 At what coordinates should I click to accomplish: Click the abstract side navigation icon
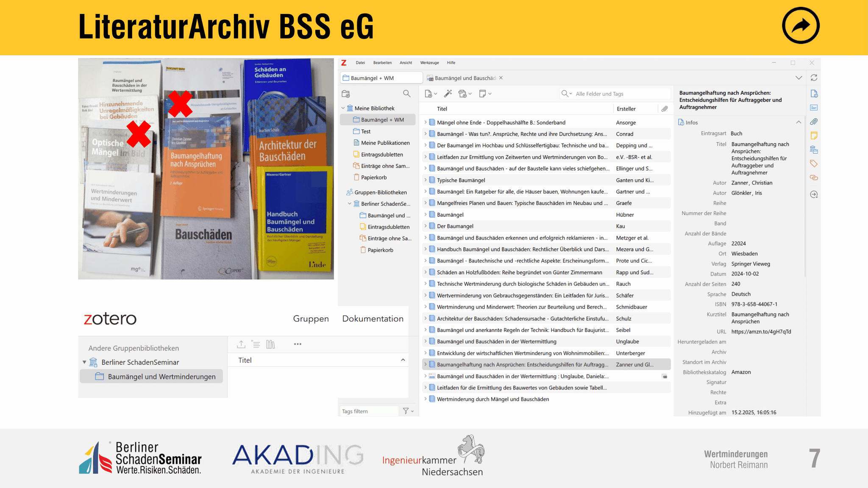pos(814,108)
